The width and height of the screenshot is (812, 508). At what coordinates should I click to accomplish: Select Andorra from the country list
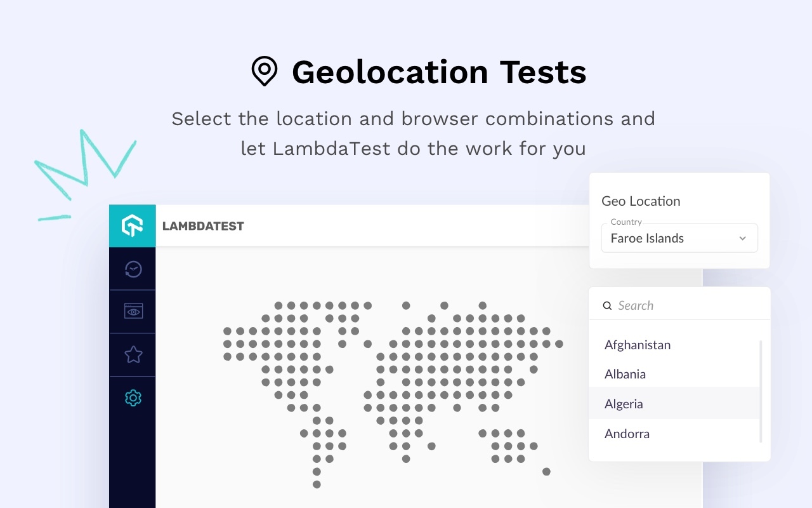coord(627,434)
